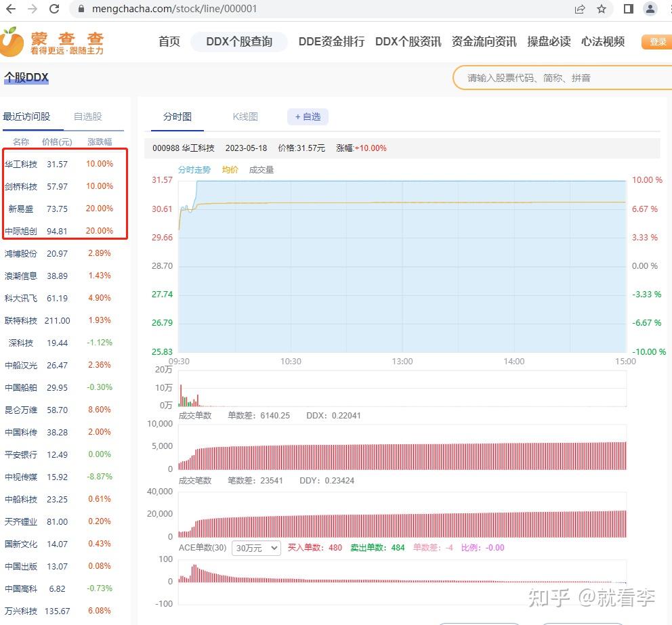
Task: Open 中船科技 stock row
Action: tap(59, 499)
